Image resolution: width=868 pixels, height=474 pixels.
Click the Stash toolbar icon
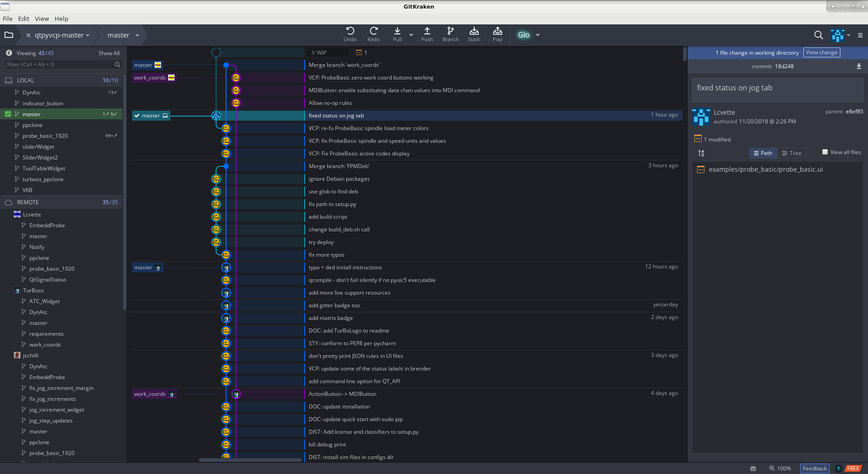pyautogui.click(x=474, y=34)
